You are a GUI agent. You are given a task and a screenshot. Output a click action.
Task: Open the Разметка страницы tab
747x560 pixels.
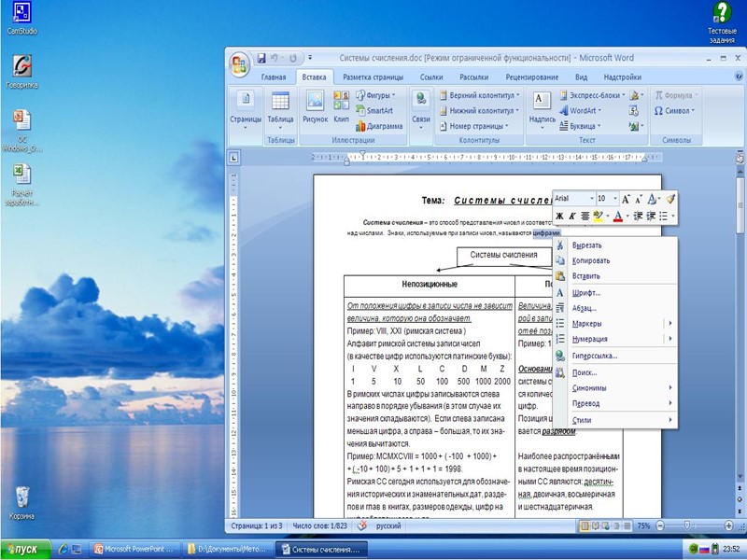point(373,77)
